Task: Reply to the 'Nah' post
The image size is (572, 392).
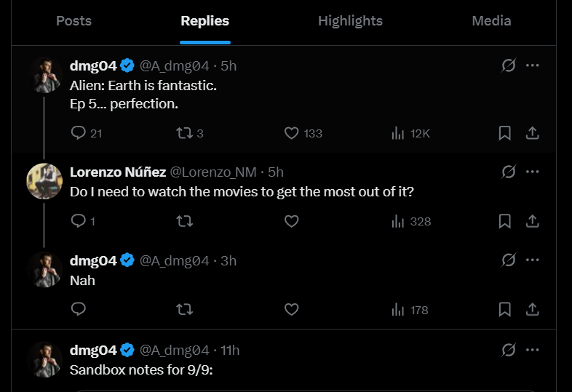Action: click(x=79, y=310)
